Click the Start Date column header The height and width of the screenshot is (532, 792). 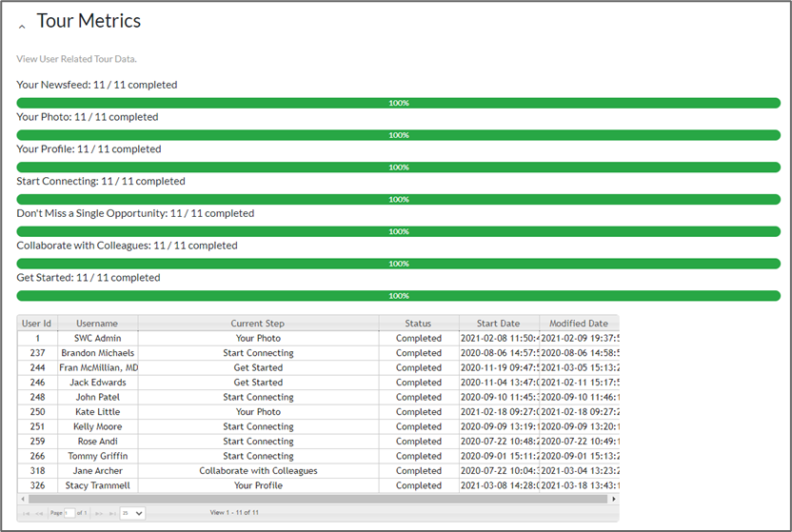point(499,324)
